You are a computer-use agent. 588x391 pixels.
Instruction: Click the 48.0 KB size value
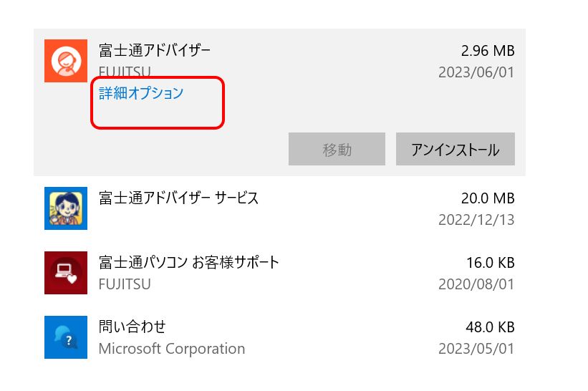click(x=489, y=327)
